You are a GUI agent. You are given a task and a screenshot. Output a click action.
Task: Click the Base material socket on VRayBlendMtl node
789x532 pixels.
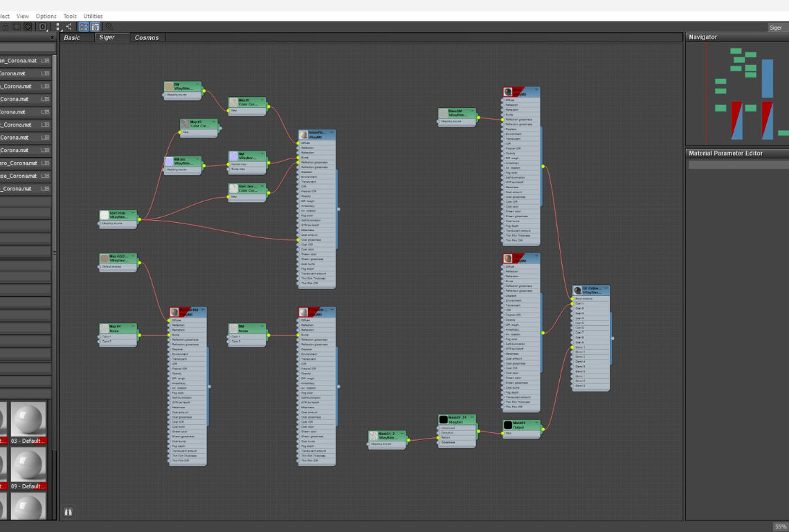click(x=572, y=299)
